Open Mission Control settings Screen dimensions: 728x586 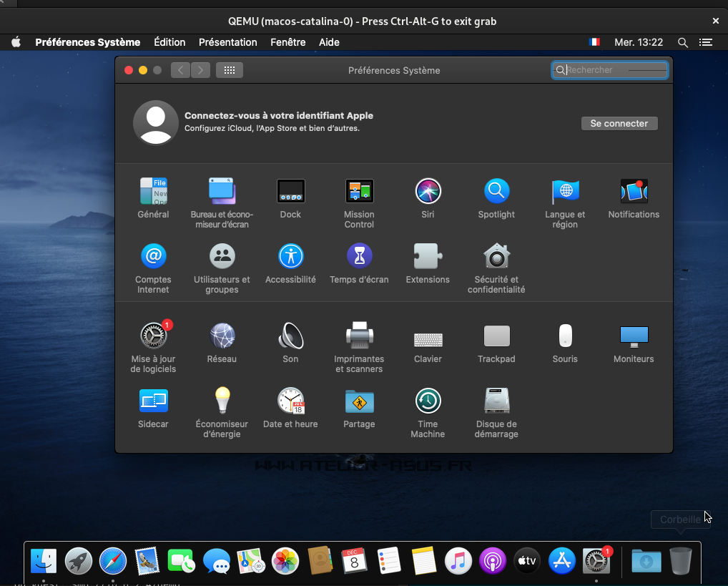click(x=359, y=192)
